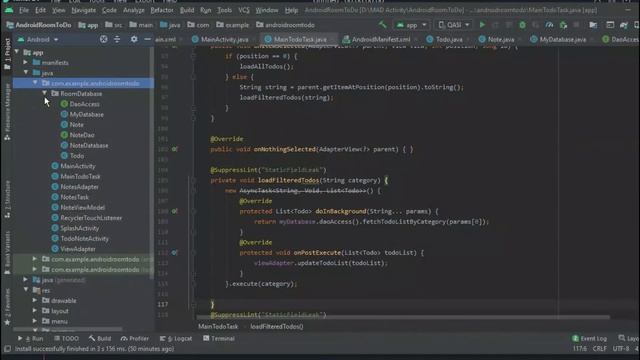Click override gutter icon for doInBackground
Viewport: 640px width, 360px height.
[x=174, y=211]
